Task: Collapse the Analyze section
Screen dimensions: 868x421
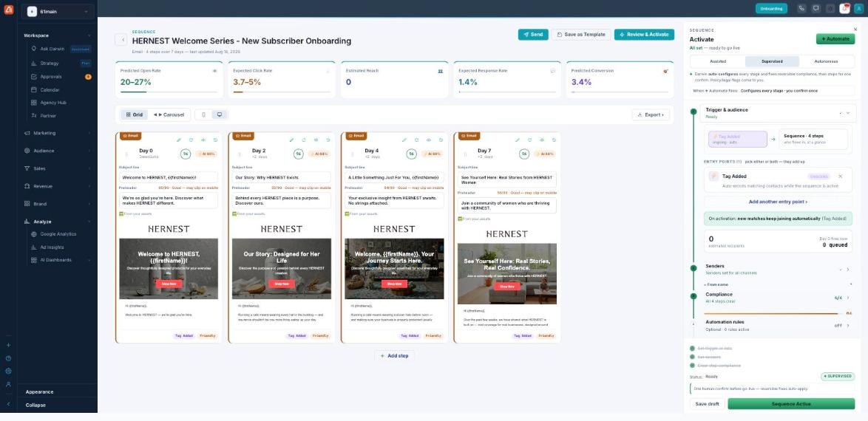Action: coord(58,222)
